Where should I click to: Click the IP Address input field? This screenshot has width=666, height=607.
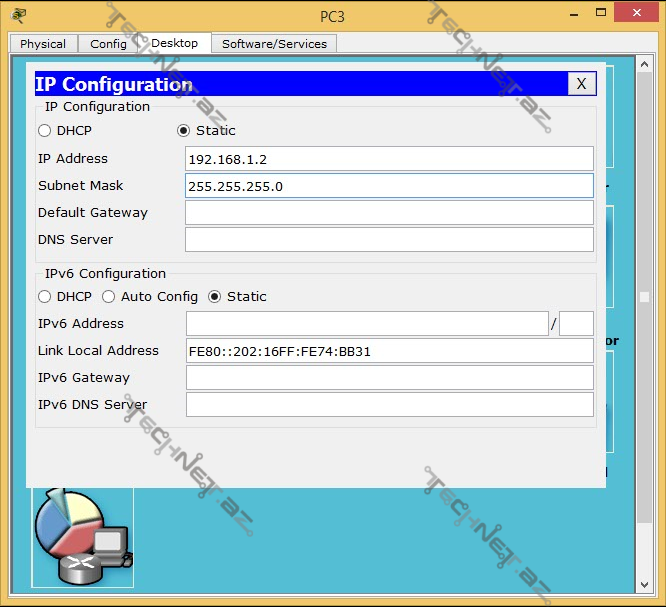389,159
